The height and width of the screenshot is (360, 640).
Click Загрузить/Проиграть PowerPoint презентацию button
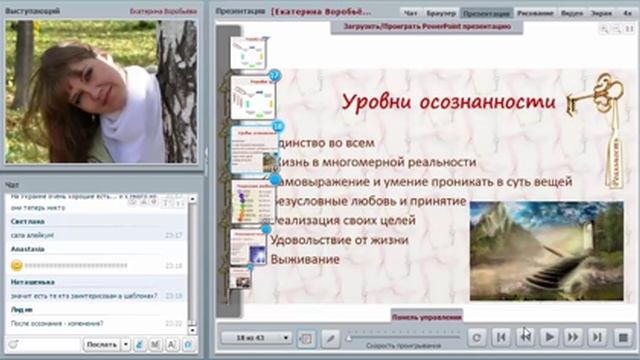click(x=427, y=27)
